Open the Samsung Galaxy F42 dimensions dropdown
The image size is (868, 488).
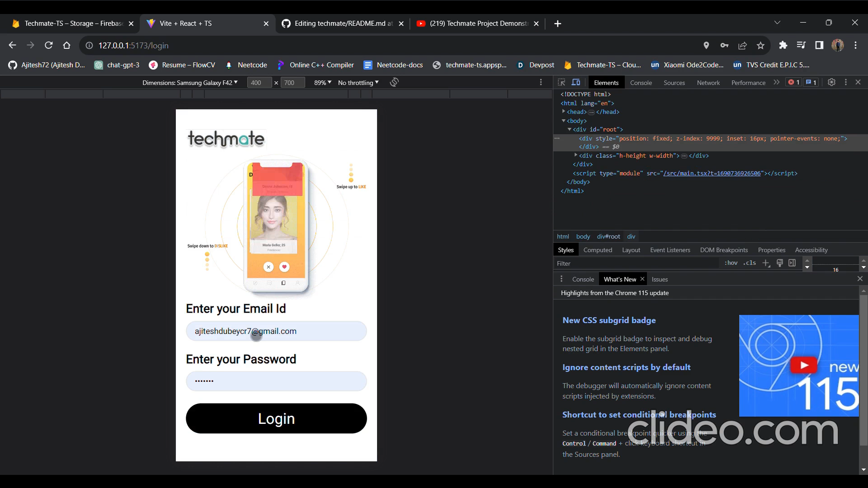[190, 83]
